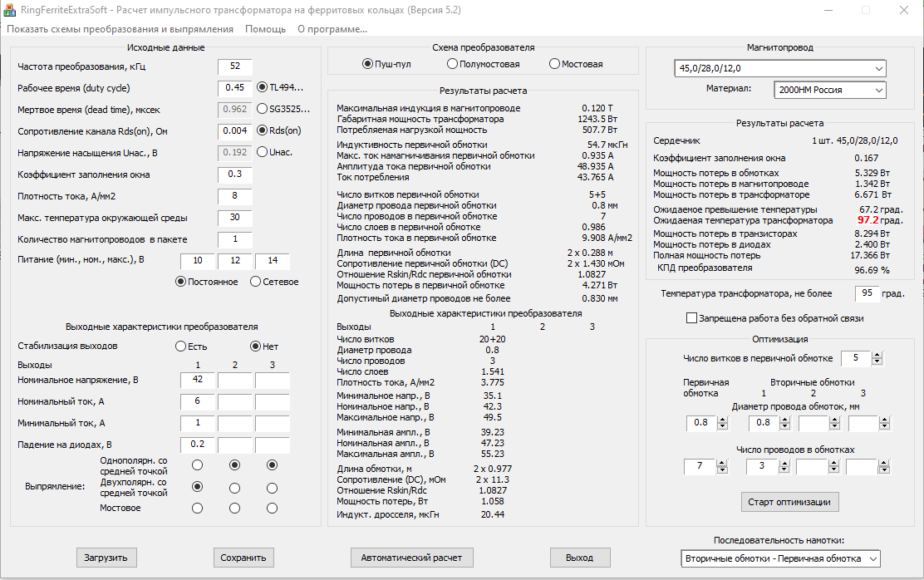Click the dead time field showing 0.962
The width and height of the screenshot is (924, 580).
point(234,110)
